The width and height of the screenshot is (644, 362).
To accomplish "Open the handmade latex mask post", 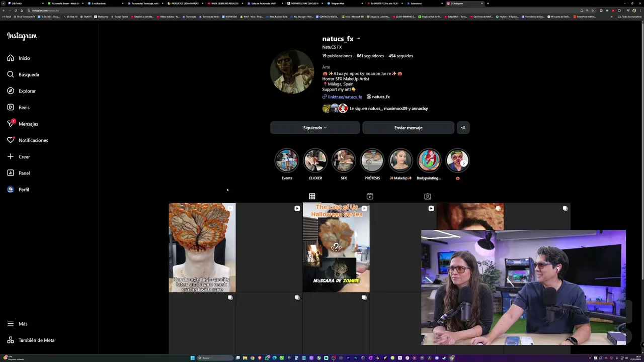I will coord(202,247).
